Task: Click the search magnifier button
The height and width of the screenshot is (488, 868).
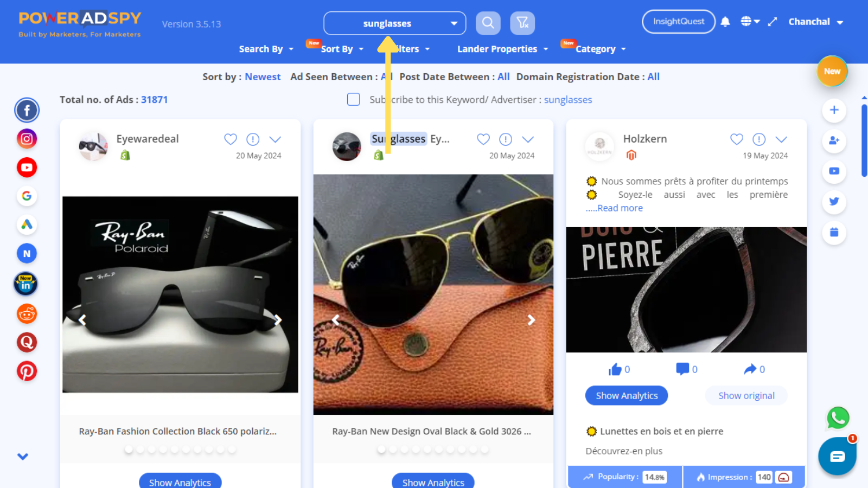Action: tap(488, 23)
